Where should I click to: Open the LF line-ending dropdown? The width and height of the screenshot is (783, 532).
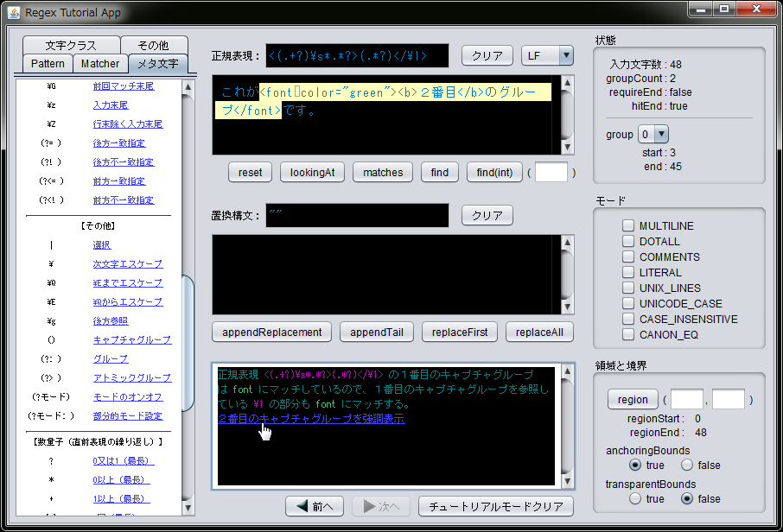pos(547,55)
